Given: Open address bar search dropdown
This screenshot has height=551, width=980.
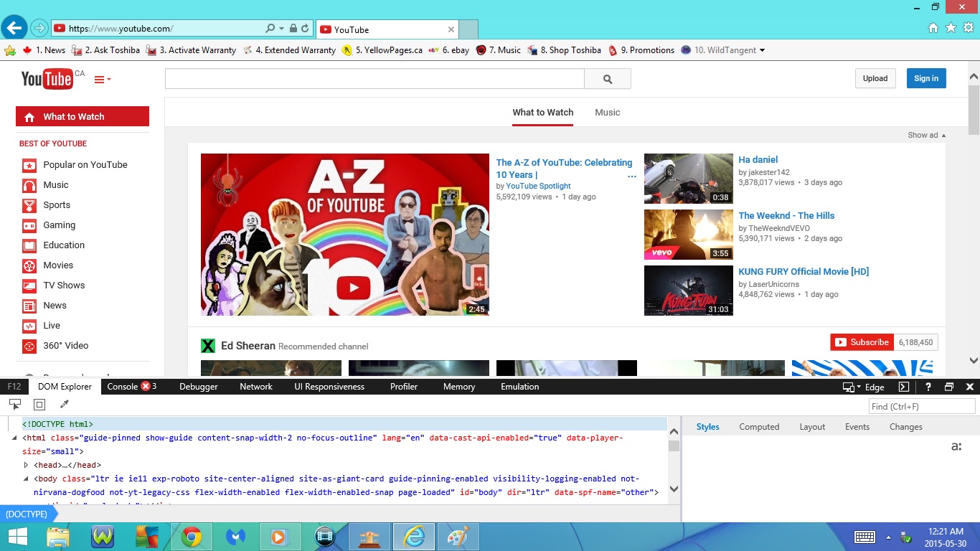Looking at the screenshot, I should [281, 29].
